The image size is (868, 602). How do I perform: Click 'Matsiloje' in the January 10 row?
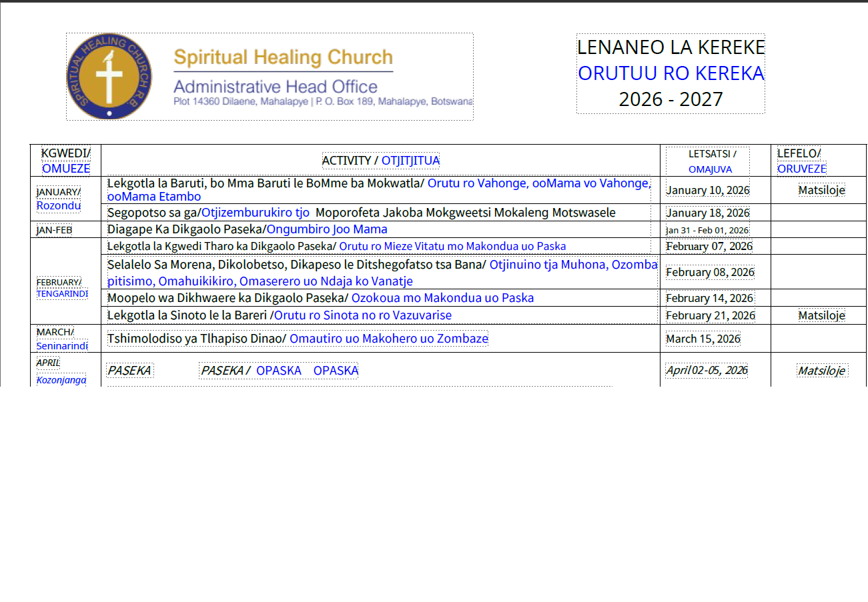click(x=822, y=190)
